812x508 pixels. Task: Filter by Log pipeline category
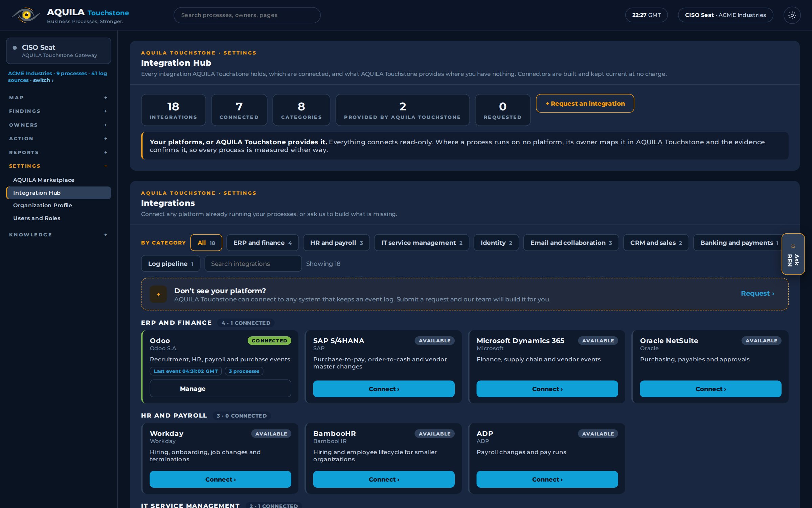[x=171, y=263]
